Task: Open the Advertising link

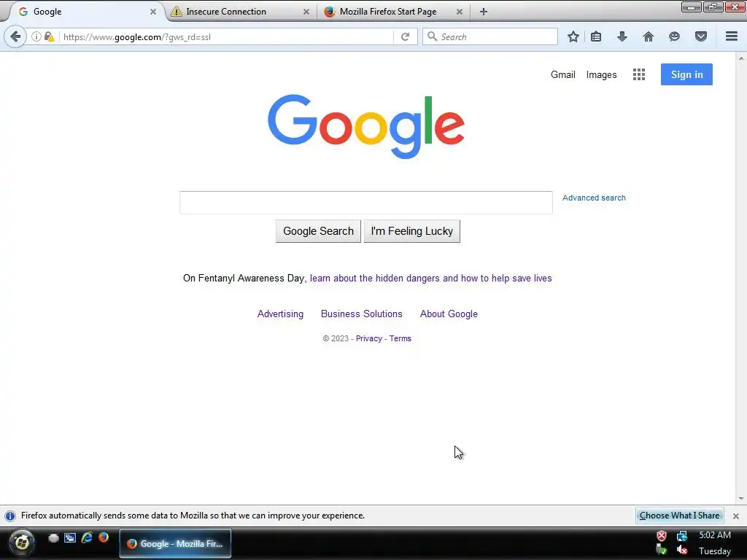Action: pos(280,314)
